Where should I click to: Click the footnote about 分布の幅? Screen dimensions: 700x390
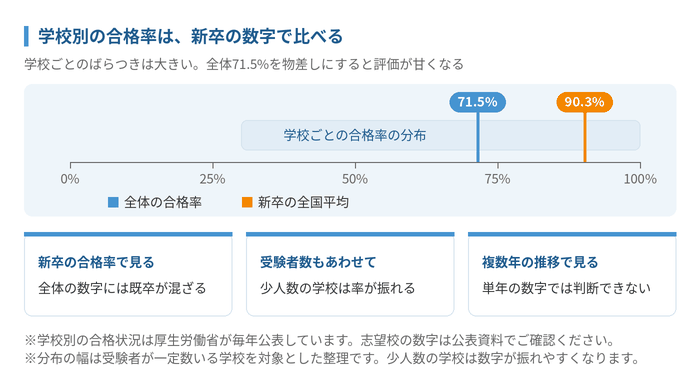[333, 358]
